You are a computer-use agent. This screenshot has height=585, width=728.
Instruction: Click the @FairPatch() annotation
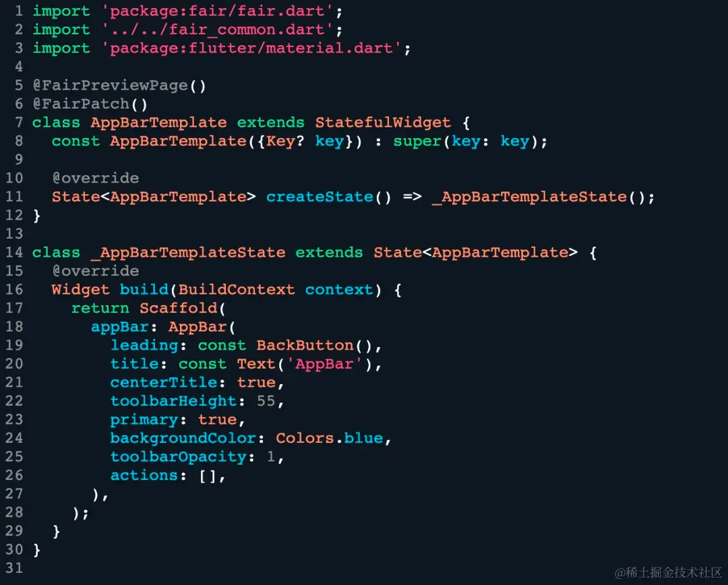90,104
